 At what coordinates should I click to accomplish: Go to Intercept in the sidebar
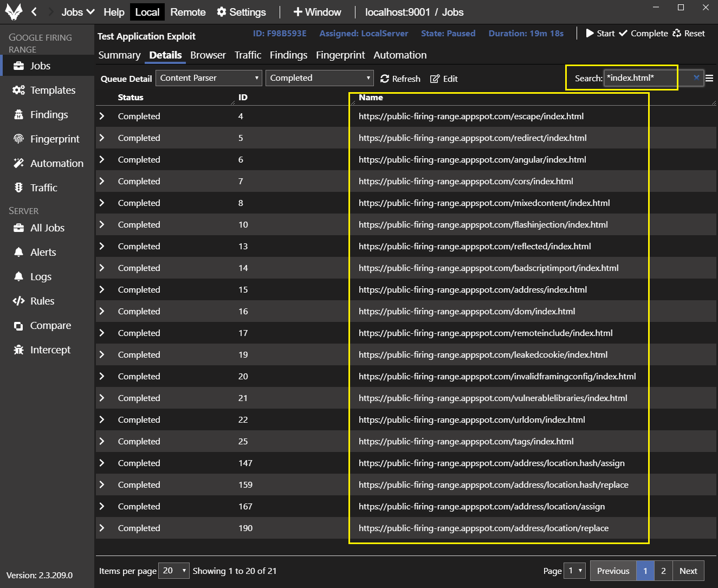point(50,350)
